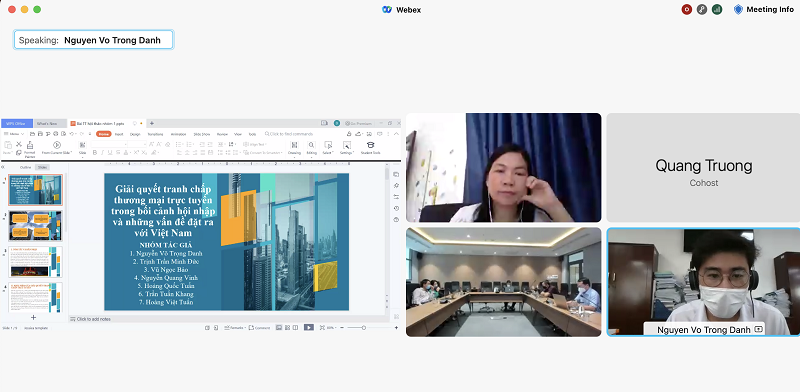Click the Cut scissors icon
This screenshot has width=800, height=392.
[x=19, y=144]
